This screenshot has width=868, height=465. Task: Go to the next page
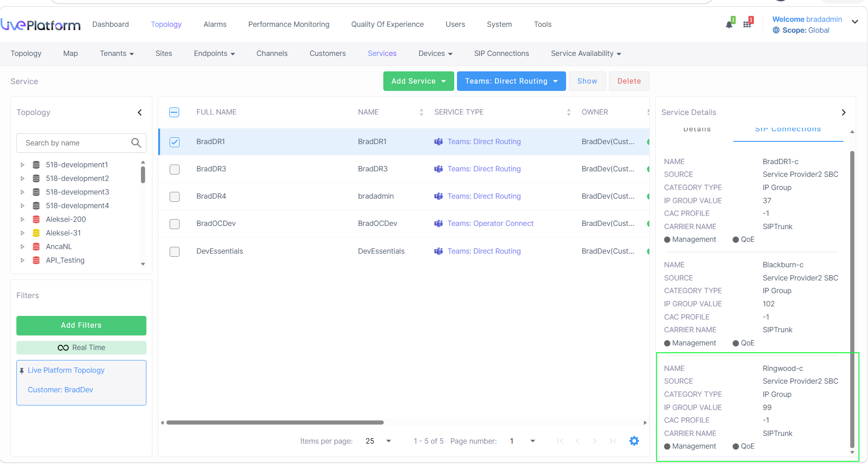pos(595,441)
